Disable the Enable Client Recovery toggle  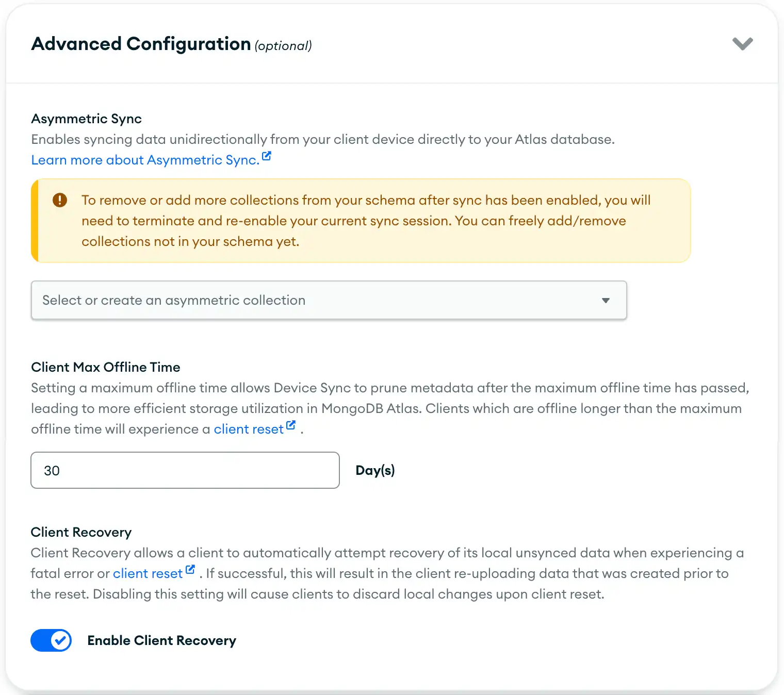coord(51,640)
